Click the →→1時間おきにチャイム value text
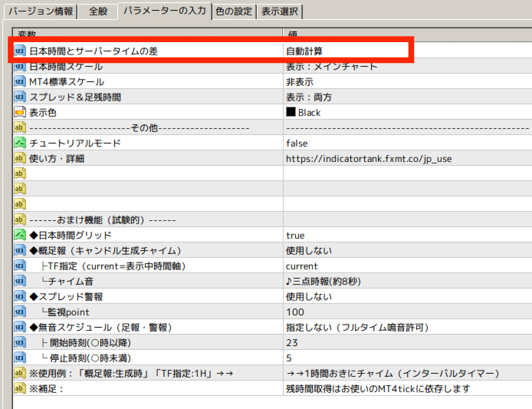Screen dimensions: 532x409 [x=392, y=373]
